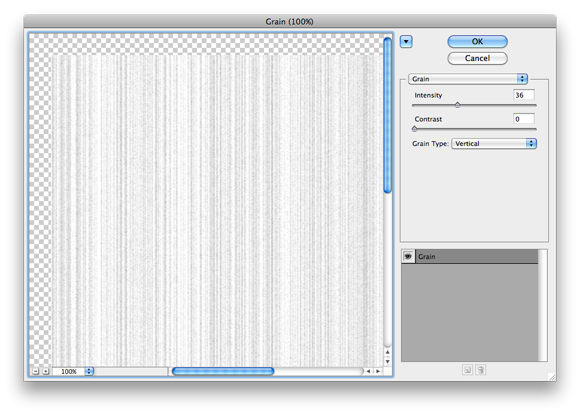Collapse the filter thumbnails panel triangle
The width and height of the screenshot is (580, 414).
pyautogui.click(x=406, y=41)
